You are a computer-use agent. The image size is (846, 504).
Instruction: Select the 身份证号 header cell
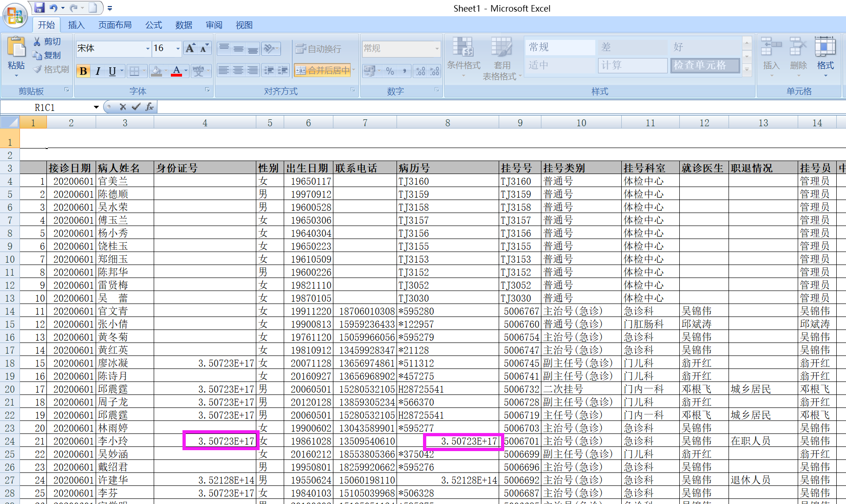coord(205,168)
